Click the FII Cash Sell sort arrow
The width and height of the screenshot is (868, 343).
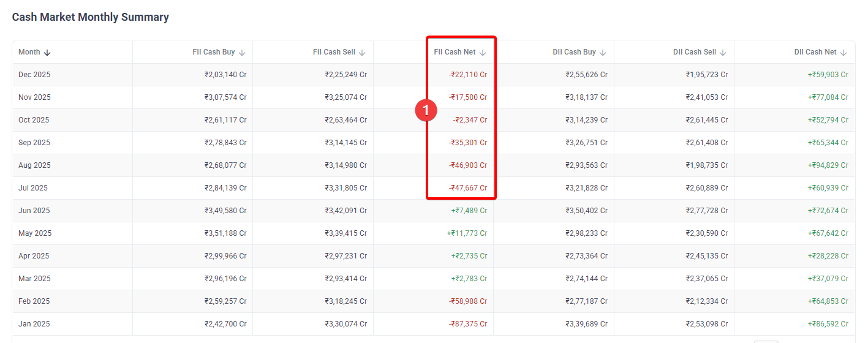[x=362, y=53]
